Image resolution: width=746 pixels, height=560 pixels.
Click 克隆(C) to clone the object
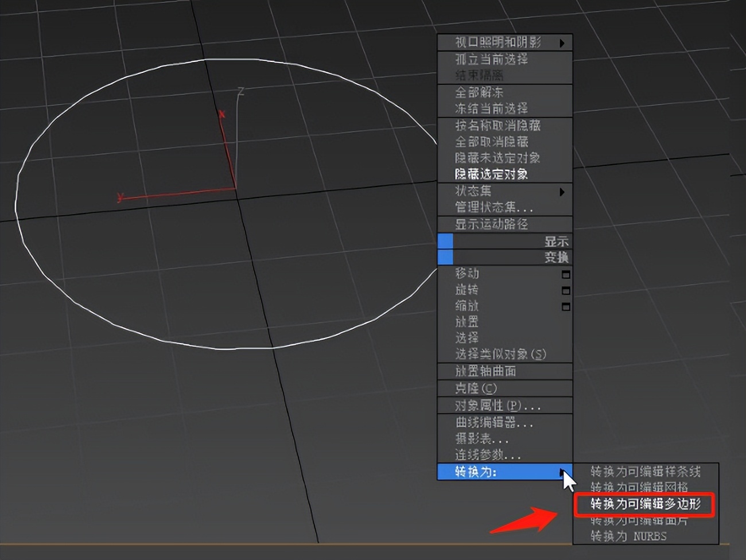(x=476, y=388)
